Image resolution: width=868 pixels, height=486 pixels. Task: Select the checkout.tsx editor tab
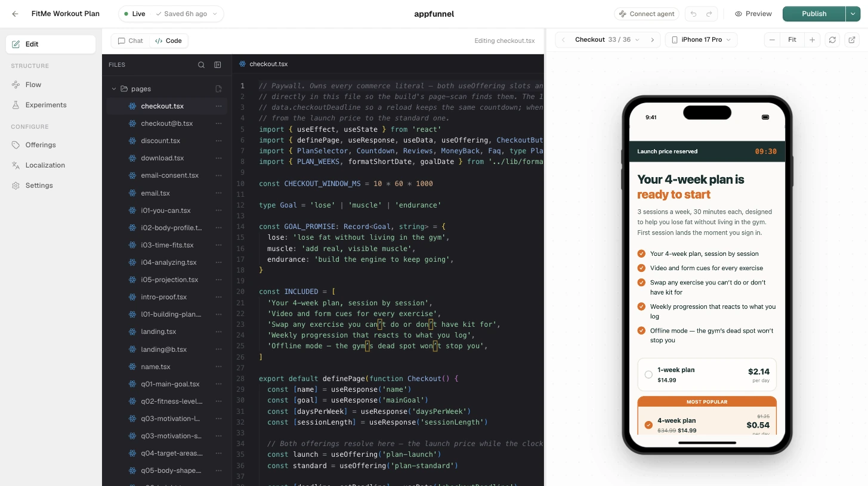[x=263, y=64]
